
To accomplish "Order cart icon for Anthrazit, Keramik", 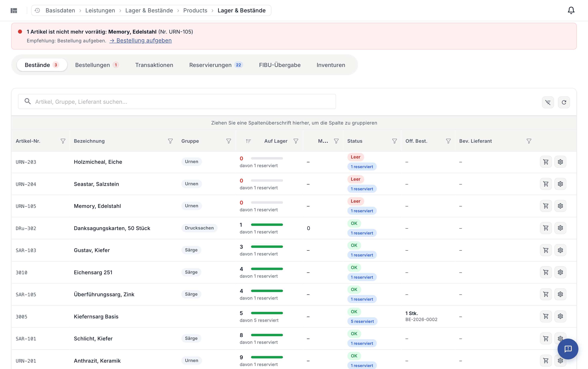I will [546, 360].
